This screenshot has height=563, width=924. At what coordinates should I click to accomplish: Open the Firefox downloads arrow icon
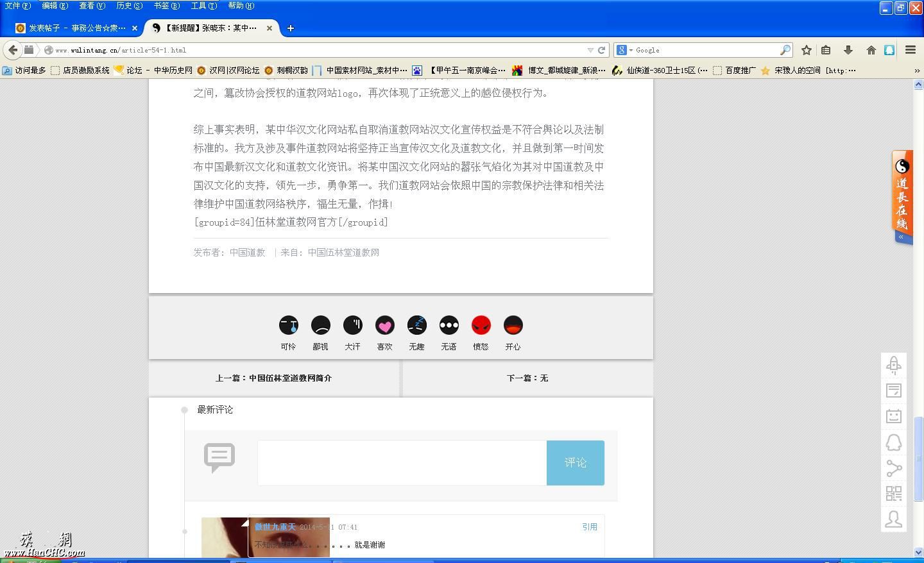848,50
